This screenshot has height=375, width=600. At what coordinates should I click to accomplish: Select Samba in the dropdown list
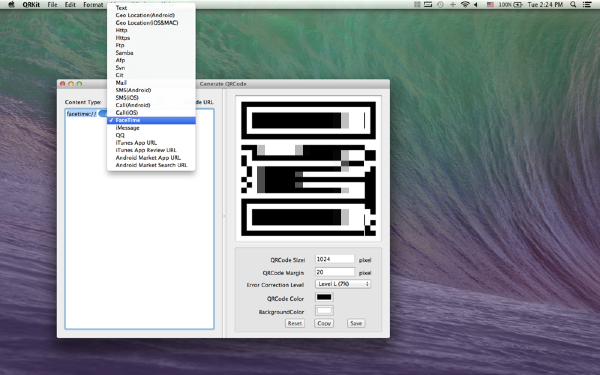(151, 52)
